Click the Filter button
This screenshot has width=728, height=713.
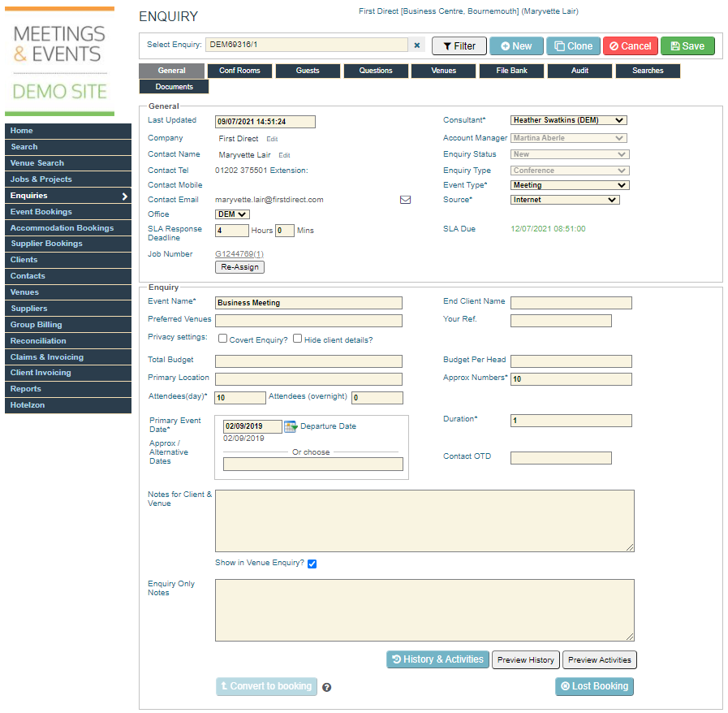click(x=459, y=46)
